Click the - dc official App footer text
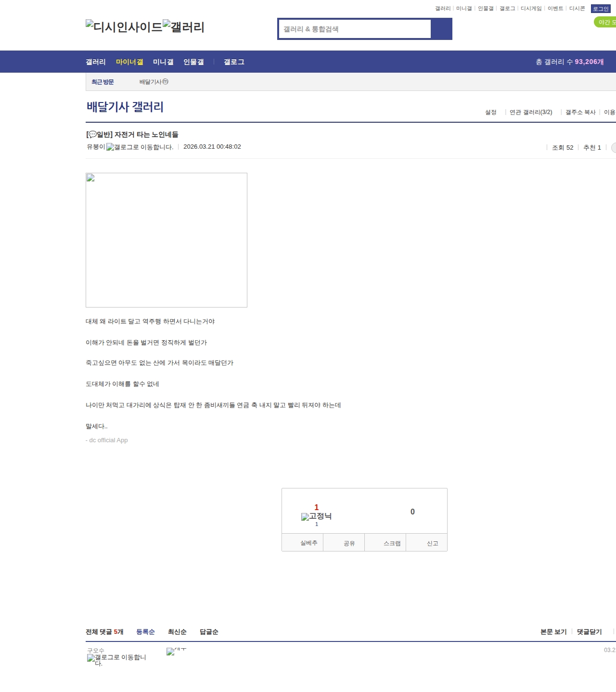Viewport: 616px width, 692px height. (107, 440)
